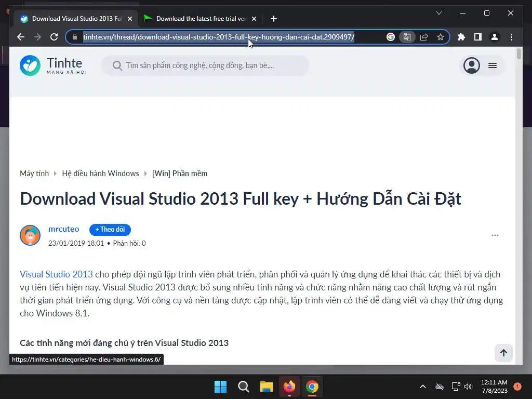Open the Visual Studio 2013 hyperlink

coord(56,274)
